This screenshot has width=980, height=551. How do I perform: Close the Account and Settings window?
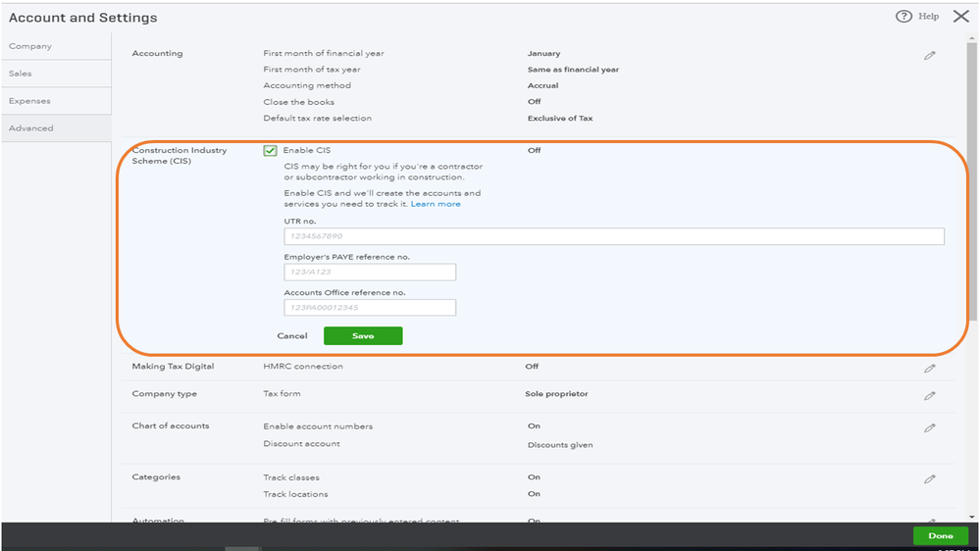click(960, 17)
